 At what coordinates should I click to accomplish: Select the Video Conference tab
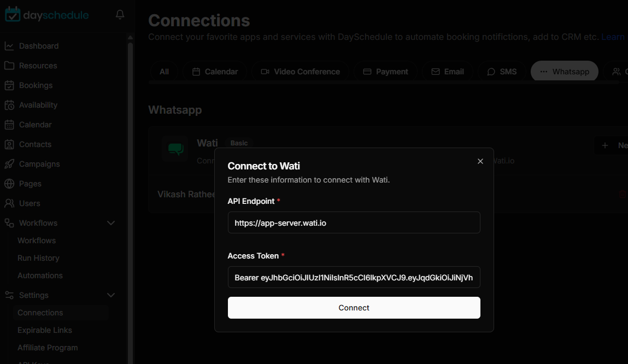coord(301,72)
